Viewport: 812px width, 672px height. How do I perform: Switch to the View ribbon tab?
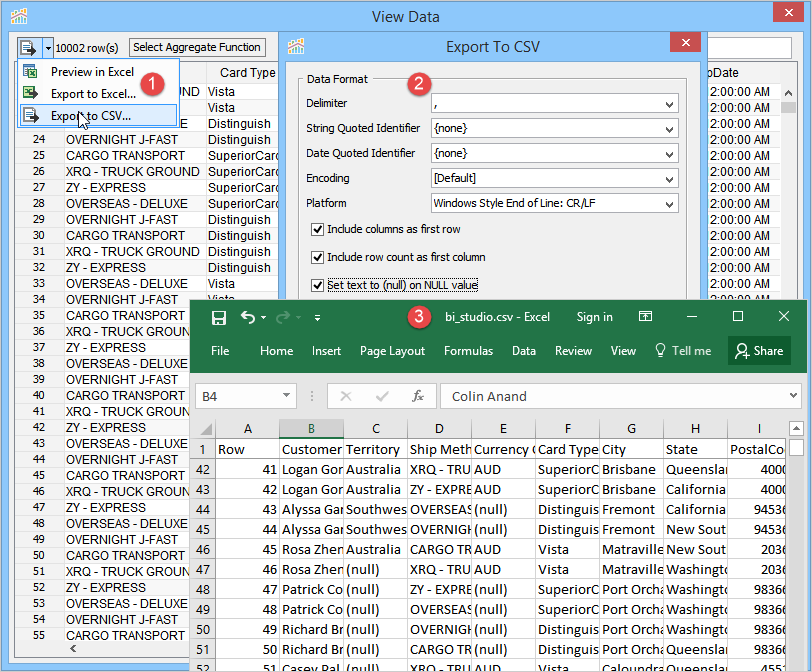(623, 351)
